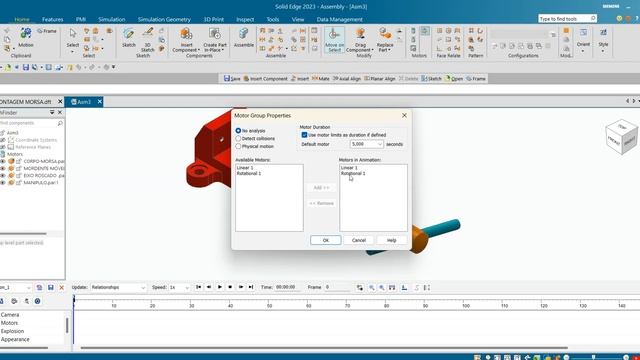
Task: Save the animation with the disk icon
Action: (51, 287)
